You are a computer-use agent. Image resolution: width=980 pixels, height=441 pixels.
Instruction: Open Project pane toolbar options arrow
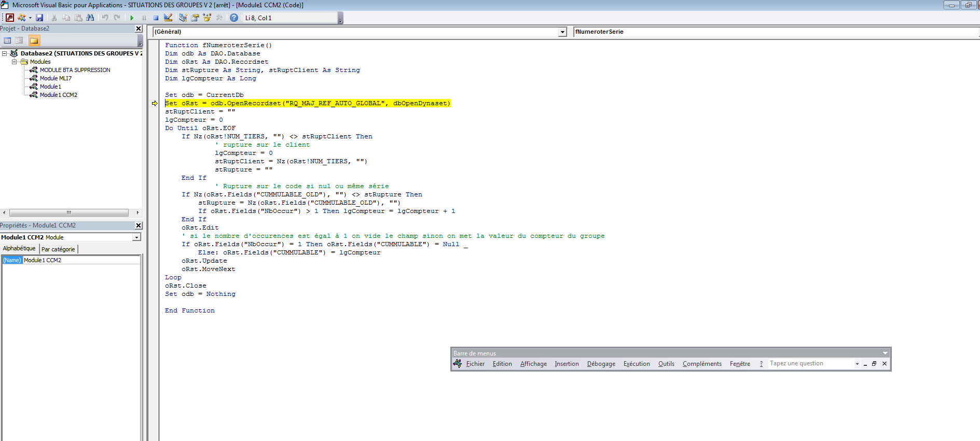(140, 41)
